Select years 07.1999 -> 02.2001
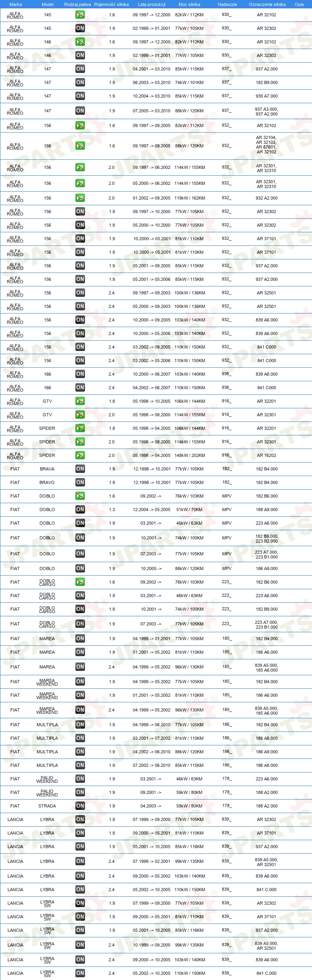The height and width of the screenshot is (980, 312). coord(152,861)
